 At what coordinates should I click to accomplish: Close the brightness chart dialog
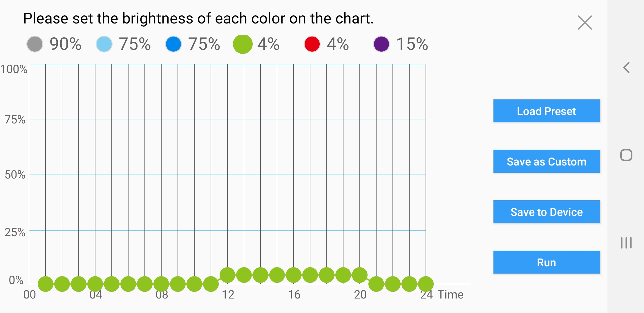(585, 23)
